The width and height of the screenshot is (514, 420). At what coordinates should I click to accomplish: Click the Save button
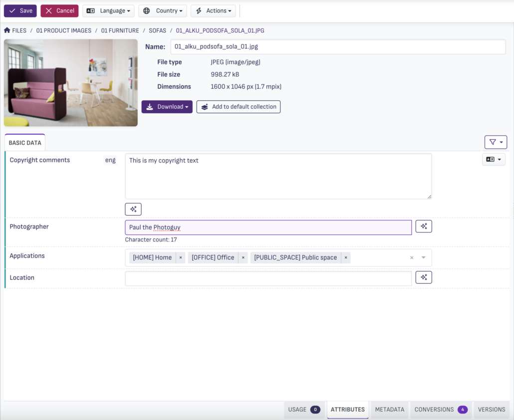click(x=20, y=11)
